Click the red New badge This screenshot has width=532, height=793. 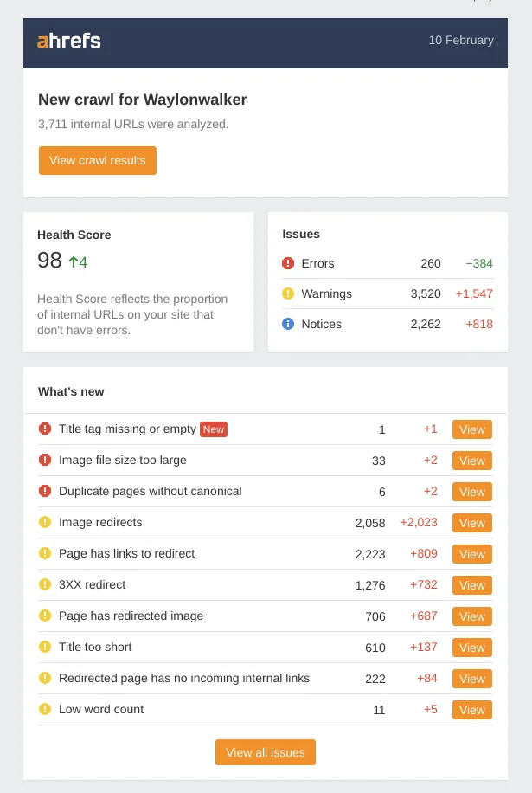213,429
